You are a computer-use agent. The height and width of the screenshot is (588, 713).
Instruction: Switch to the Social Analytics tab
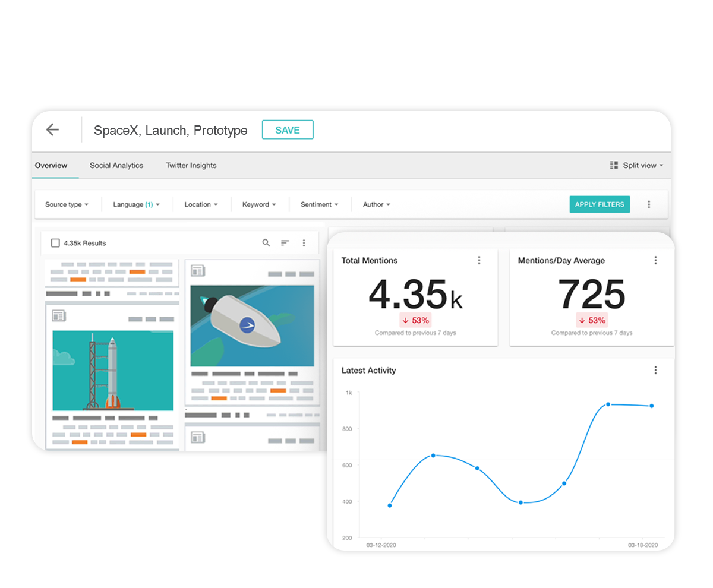(x=116, y=165)
